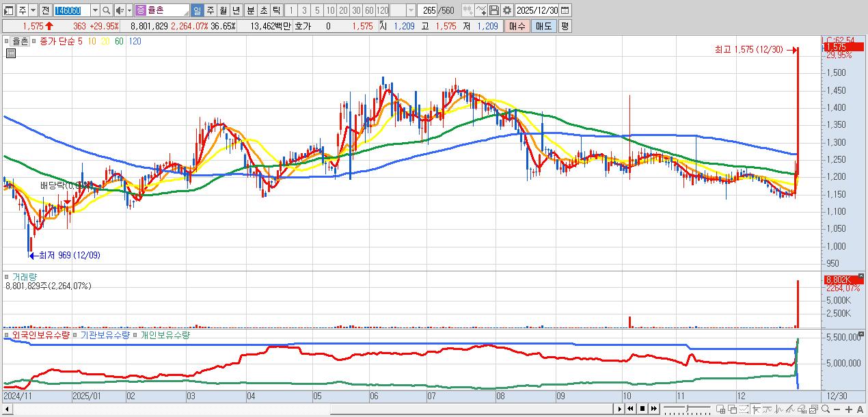This screenshot has height=417, width=868.
Task: Click the trend line tool icon at bottom
Action: tap(767, 409)
